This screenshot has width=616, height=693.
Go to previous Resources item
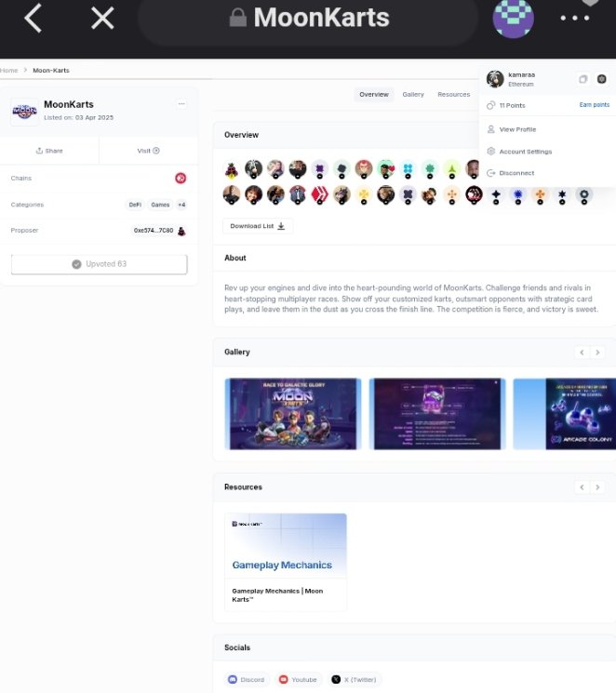click(x=582, y=487)
